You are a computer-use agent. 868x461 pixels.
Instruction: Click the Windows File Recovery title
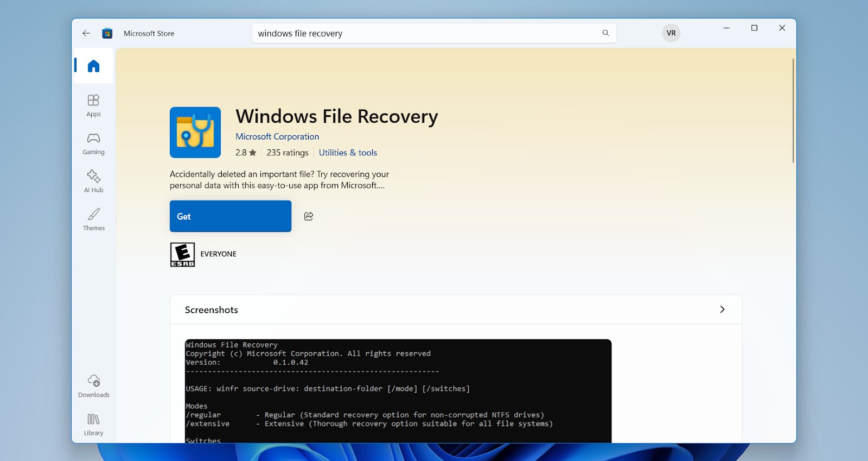(337, 117)
